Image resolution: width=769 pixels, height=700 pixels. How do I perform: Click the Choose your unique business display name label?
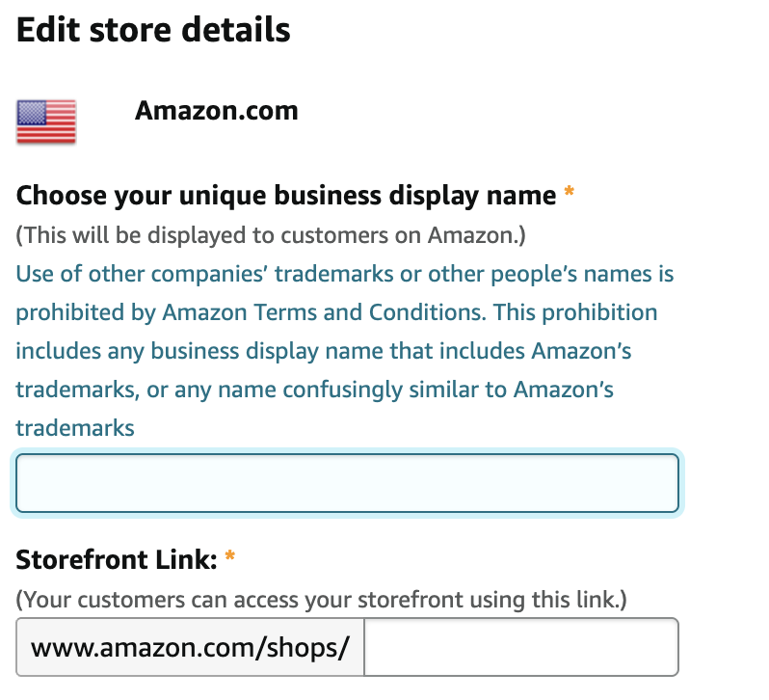click(x=286, y=196)
